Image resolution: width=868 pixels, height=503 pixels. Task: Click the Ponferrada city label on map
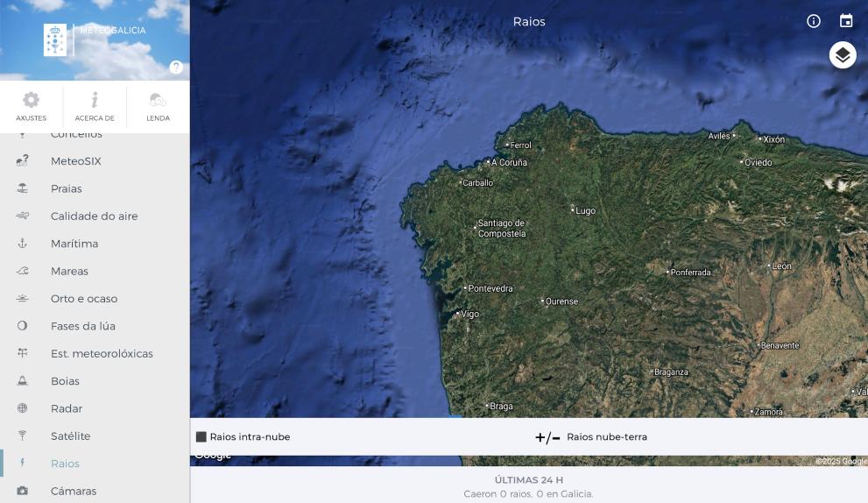pyautogui.click(x=690, y=273)
